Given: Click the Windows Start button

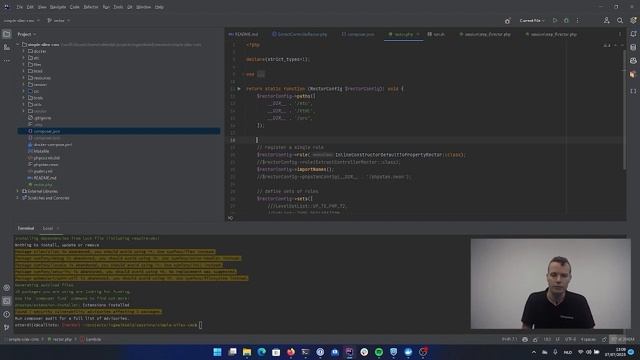Looking at the screenshot, I should (217, 352).
